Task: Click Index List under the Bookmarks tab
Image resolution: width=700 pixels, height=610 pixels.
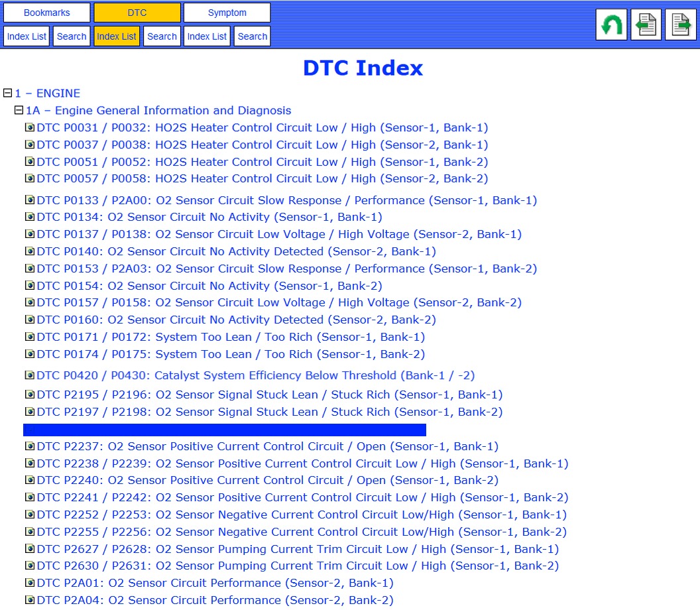Action: point(27,36)
